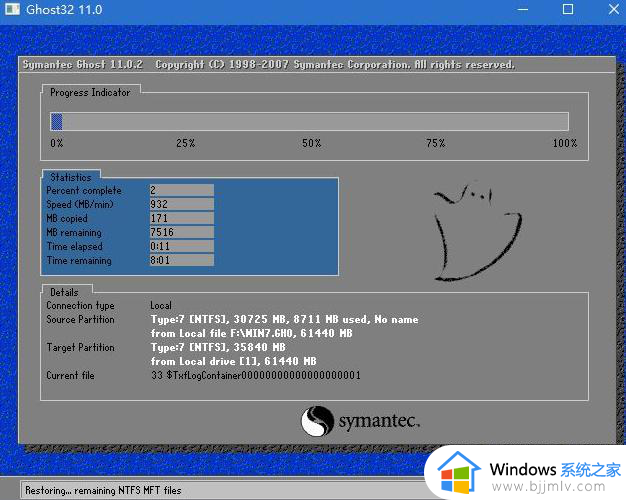Click the 'Progress Indicator' group label
This screenshot has height=500, width=626.
[x=90, y=93]
